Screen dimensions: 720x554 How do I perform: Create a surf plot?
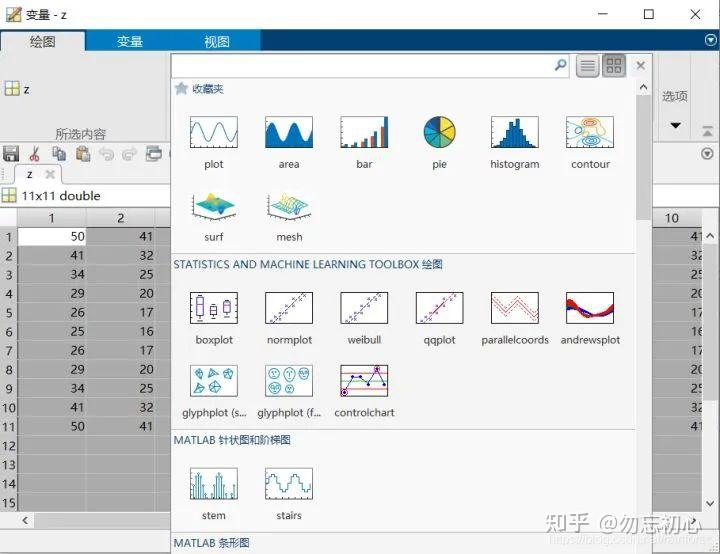214,205
